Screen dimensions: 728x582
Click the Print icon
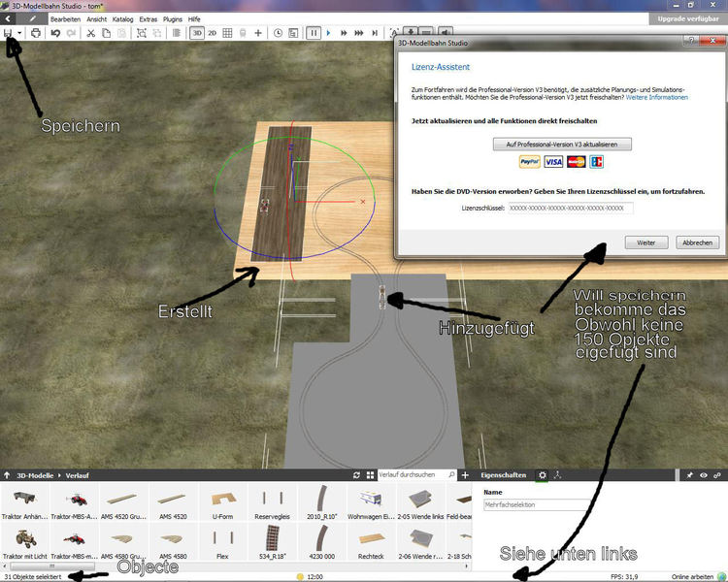[x=36, y=33]
